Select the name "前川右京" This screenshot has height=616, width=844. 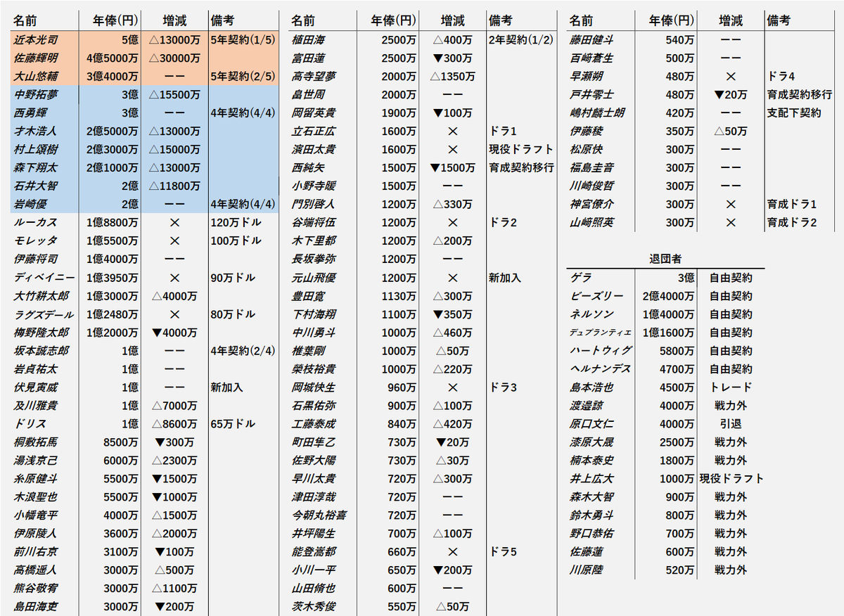point(36,552)
